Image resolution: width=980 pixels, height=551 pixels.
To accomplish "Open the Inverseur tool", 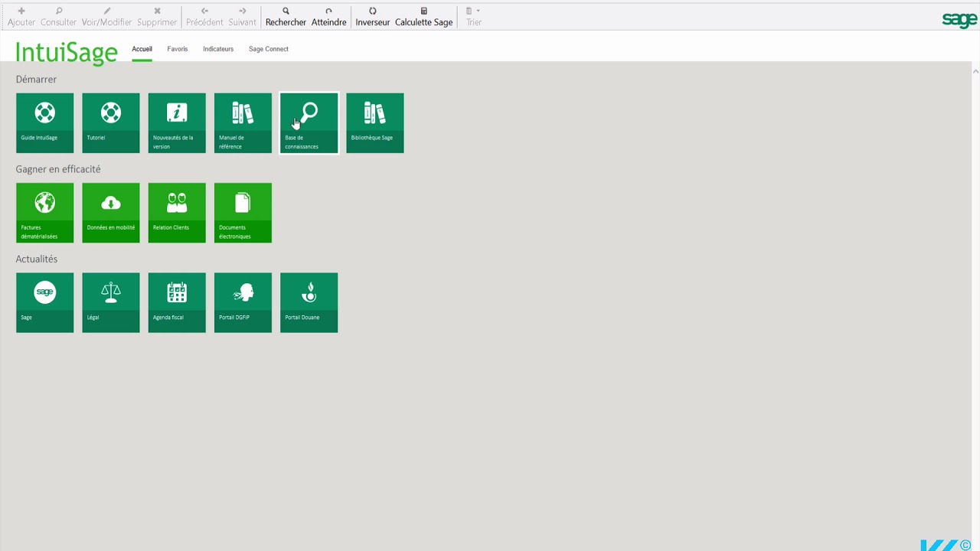I will (x=373, y=17).
